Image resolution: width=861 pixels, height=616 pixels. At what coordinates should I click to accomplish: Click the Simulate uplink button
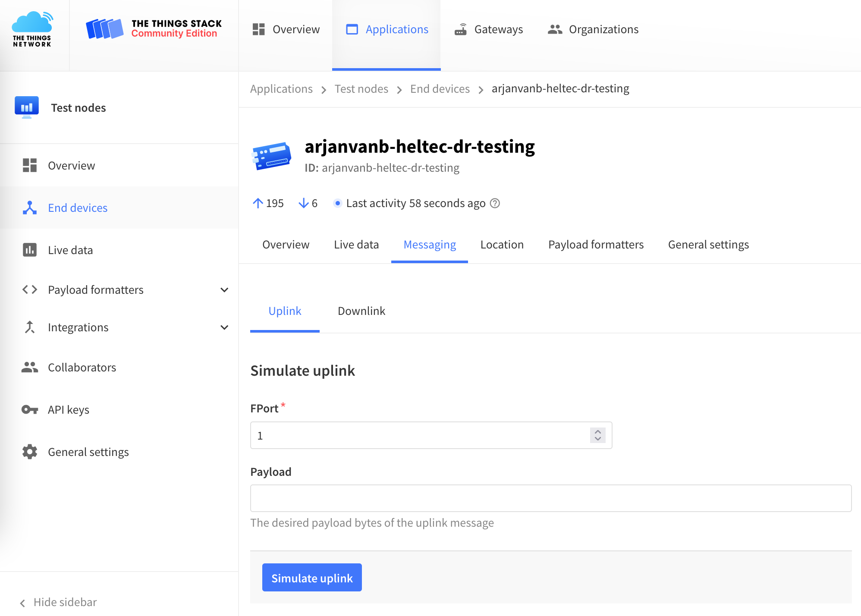(x=312, y=578)
